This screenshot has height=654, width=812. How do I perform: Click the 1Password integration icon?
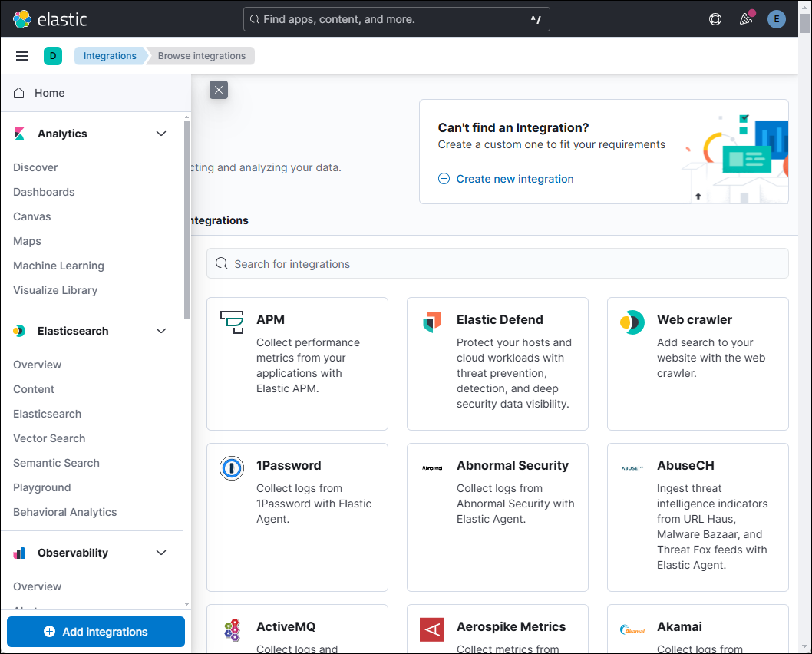tap(231, 467)
